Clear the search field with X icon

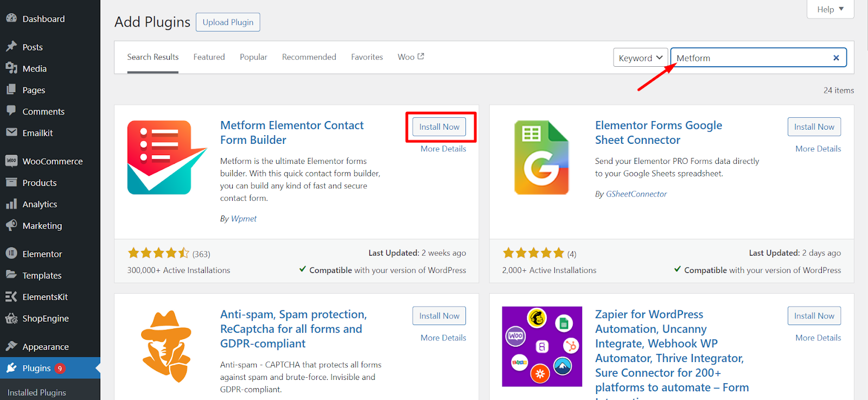pyautogui.click(x=836, y=58)
